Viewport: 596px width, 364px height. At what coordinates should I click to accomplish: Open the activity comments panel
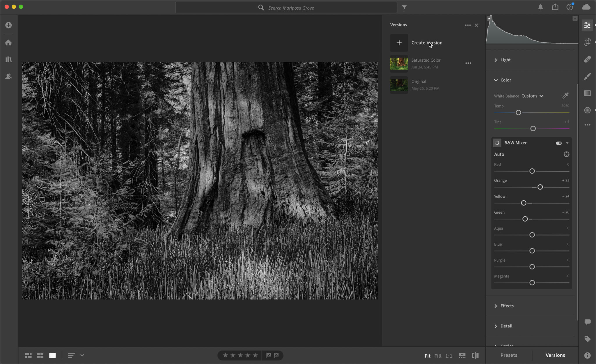[587, 322]
